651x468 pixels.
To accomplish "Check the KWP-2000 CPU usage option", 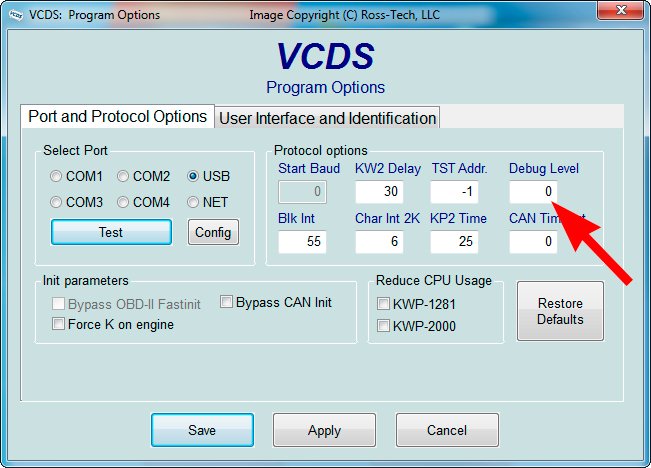I will point(383,326).
